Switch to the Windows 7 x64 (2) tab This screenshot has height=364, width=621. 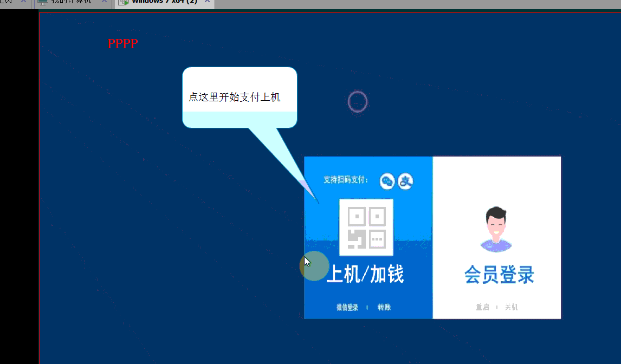tap(164, 2)
